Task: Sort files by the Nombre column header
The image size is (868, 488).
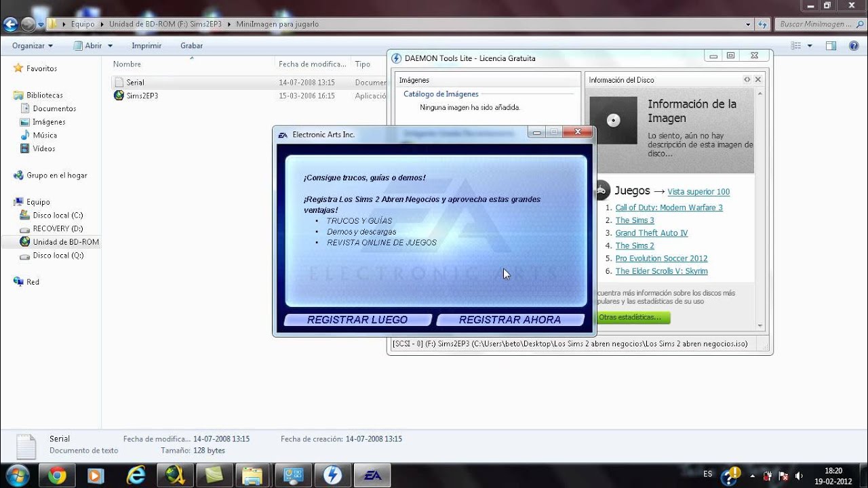Action: pyautogui.click(x=127, y=64)
